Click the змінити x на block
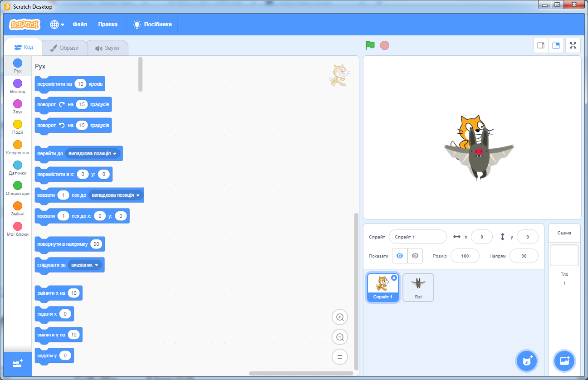Image resolution: width=588 pixels, height=380 pixels. pyautogui.click(x=59, y=293)
